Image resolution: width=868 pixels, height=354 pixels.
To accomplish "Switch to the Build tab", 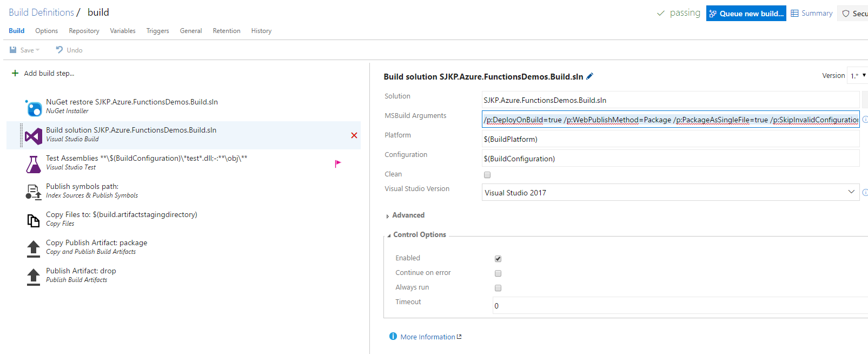I will (x=17, y=31).
